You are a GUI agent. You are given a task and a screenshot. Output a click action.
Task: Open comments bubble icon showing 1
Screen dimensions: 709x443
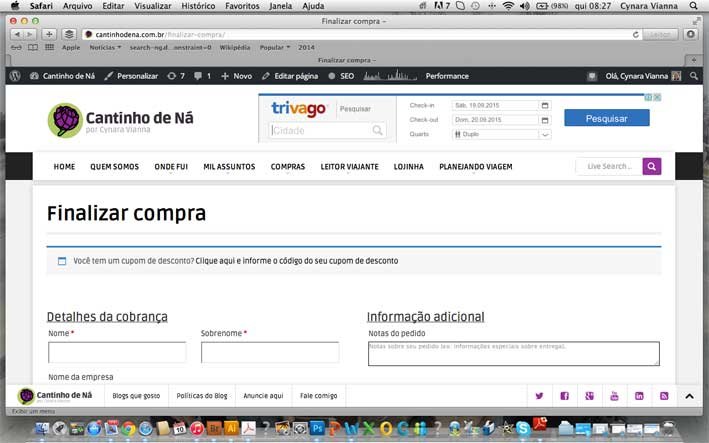click(203, 76)
